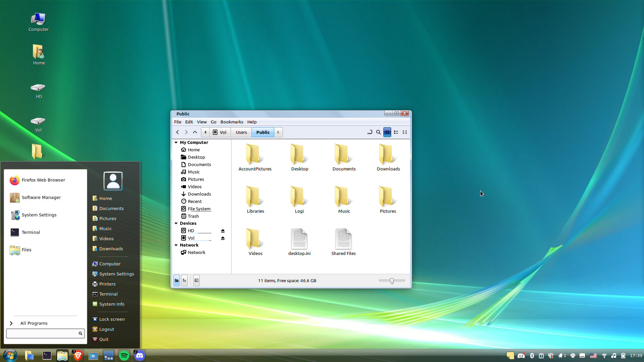The image size is (644, 362).
Task: Open Recent in the sidebar
Action: point(194,202)
